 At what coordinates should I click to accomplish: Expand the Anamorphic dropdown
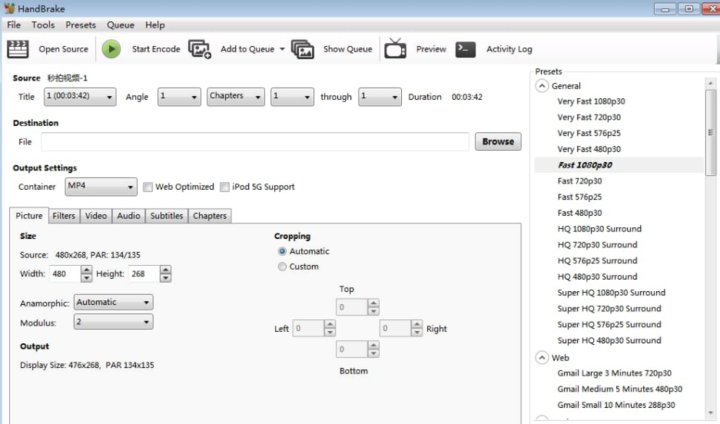tap(114, 302)
